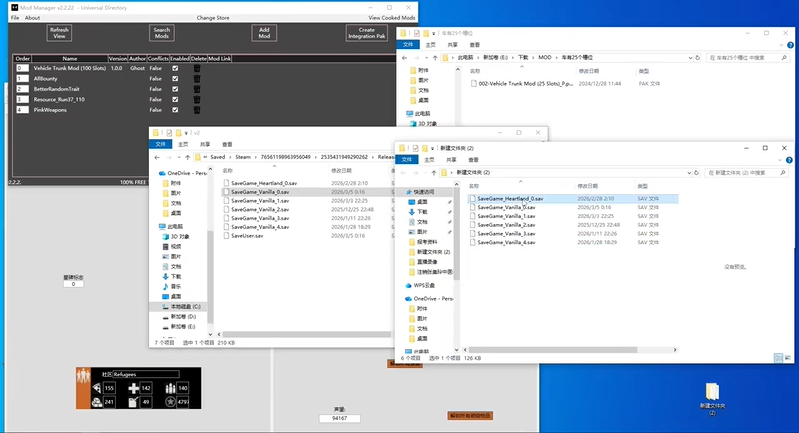This screenshot has height=433, width=799.
Task: Go up one folder in v2 window
Action: 188,157
